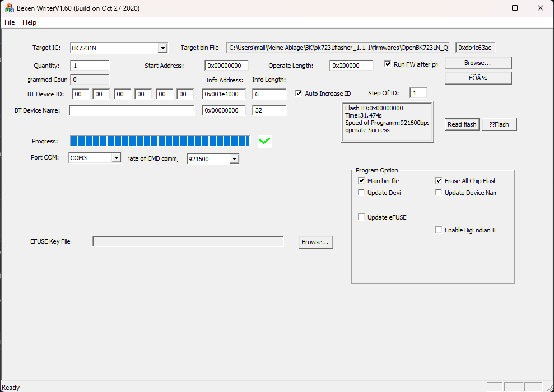Viewport: 554px width, 392px height.
Task: Disable Run FW after programming
Action: [387, 64]
